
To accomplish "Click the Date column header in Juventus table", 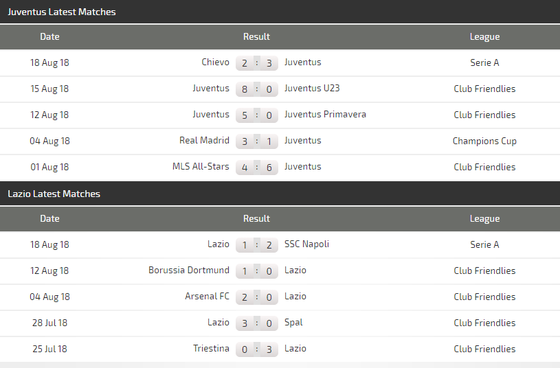I will click(50, 36).
